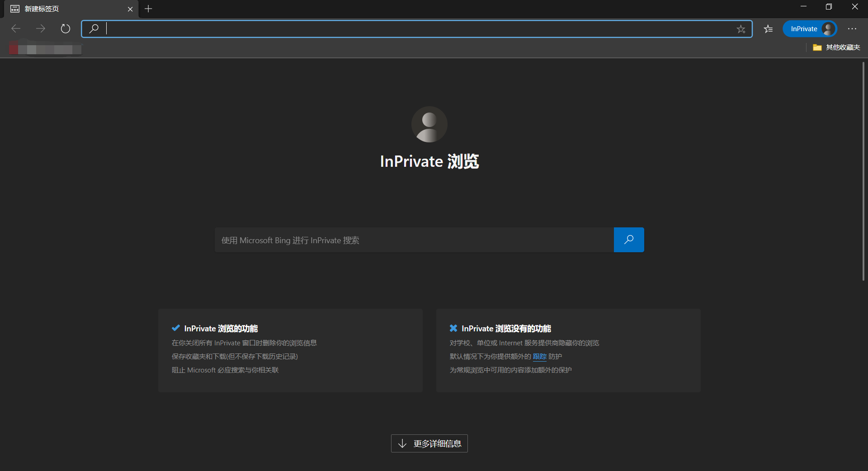Screen dimensions: 868x471
Task: Open the 其他收藏夹 folder
Action: (836, 47)
